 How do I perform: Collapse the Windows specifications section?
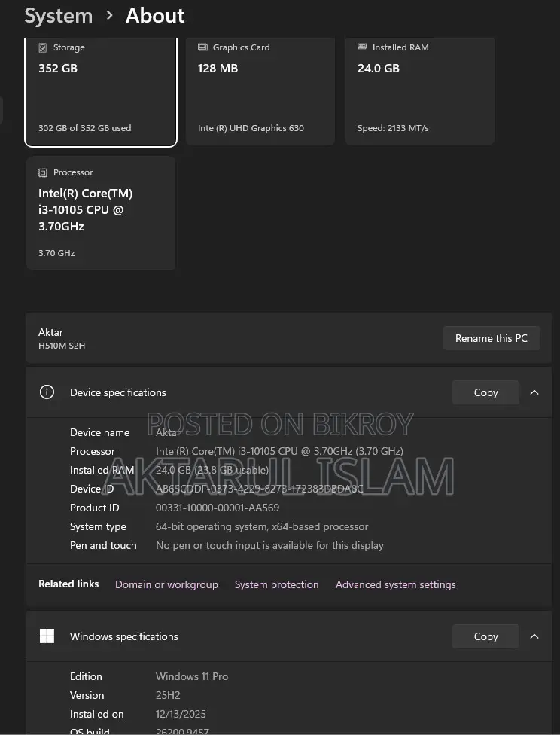click(x=534, y=636)
